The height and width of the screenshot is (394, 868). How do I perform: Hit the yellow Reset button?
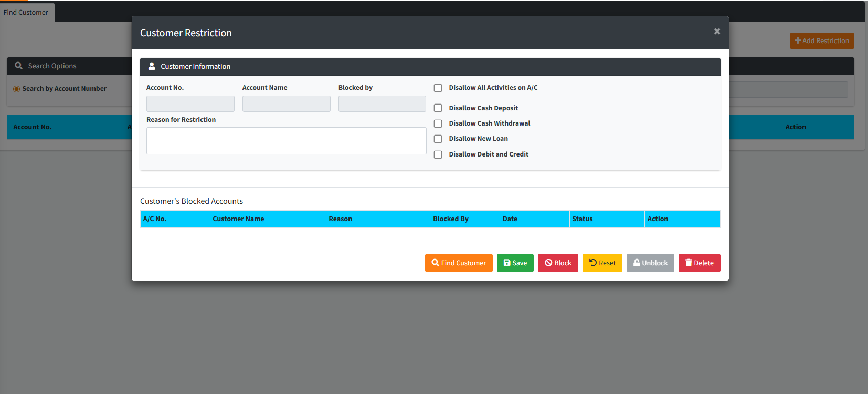(602, 263)
